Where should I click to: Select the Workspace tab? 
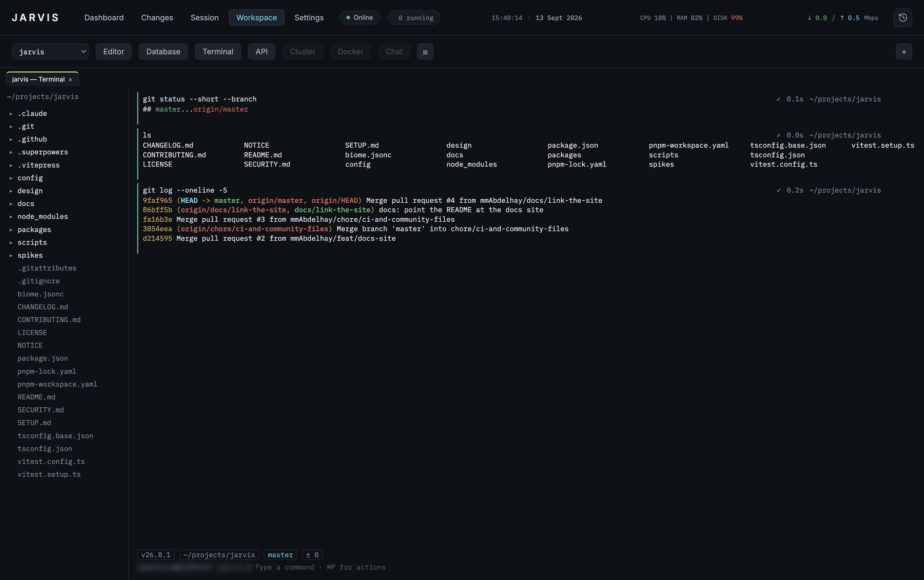click(x=256, y=18)
